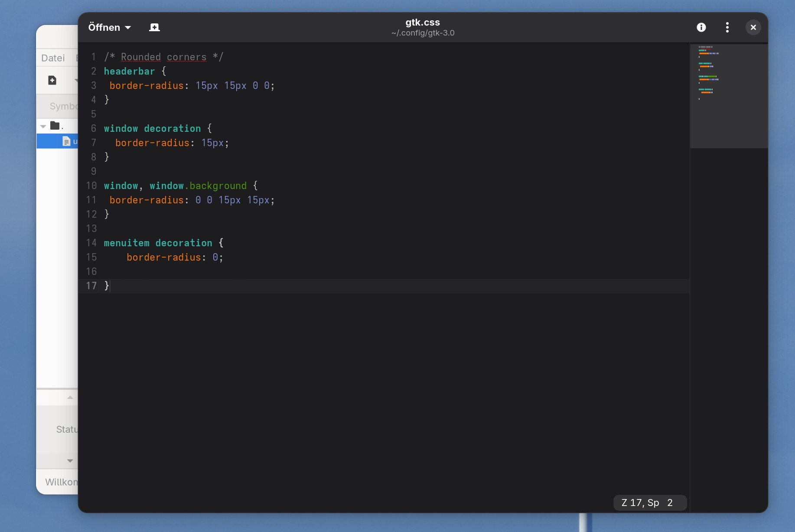Screen dimensions: 795x532
Task: Open the three-dot main menu
Action: pos(727,27)
